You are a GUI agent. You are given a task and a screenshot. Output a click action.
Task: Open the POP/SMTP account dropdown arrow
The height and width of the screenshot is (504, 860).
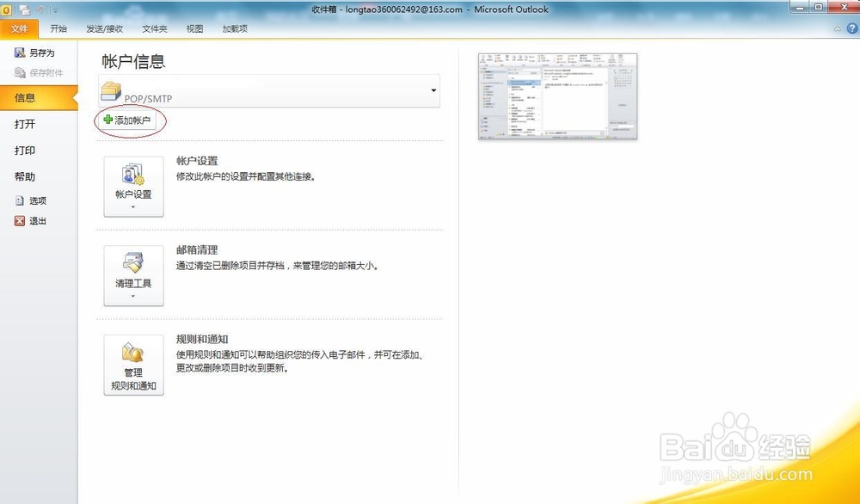pos(433,90)
